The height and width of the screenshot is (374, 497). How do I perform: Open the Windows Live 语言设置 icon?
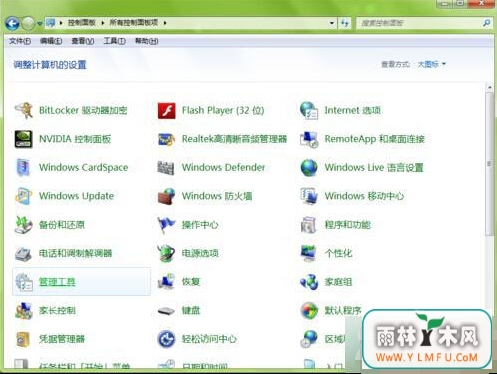point(309,168)
